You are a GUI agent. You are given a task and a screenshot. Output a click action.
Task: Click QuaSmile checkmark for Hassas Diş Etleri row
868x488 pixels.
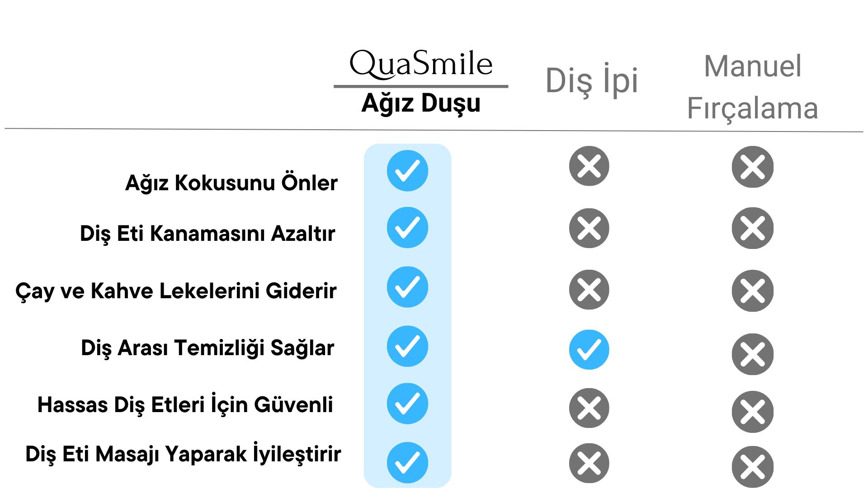tap(407, 404)
